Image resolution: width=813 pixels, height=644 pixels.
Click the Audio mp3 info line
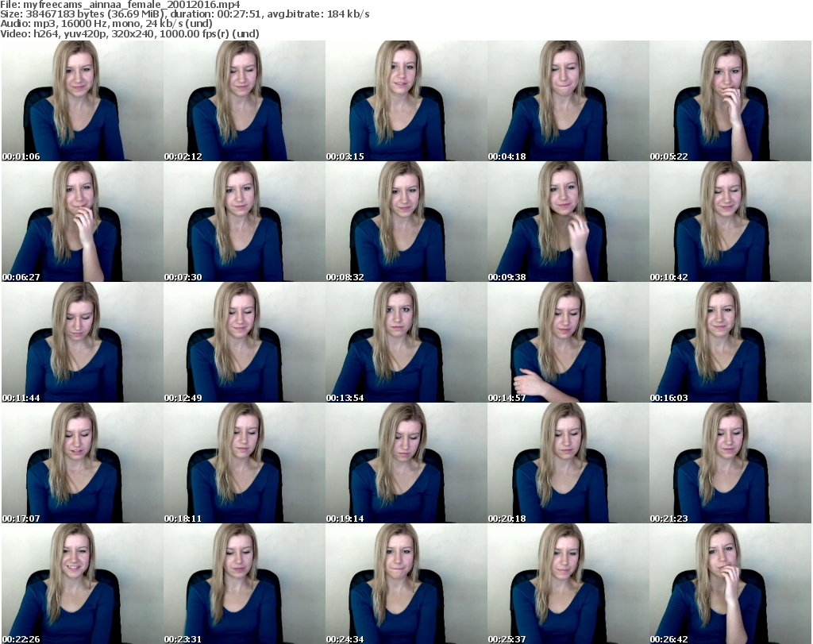coord(106,24)
